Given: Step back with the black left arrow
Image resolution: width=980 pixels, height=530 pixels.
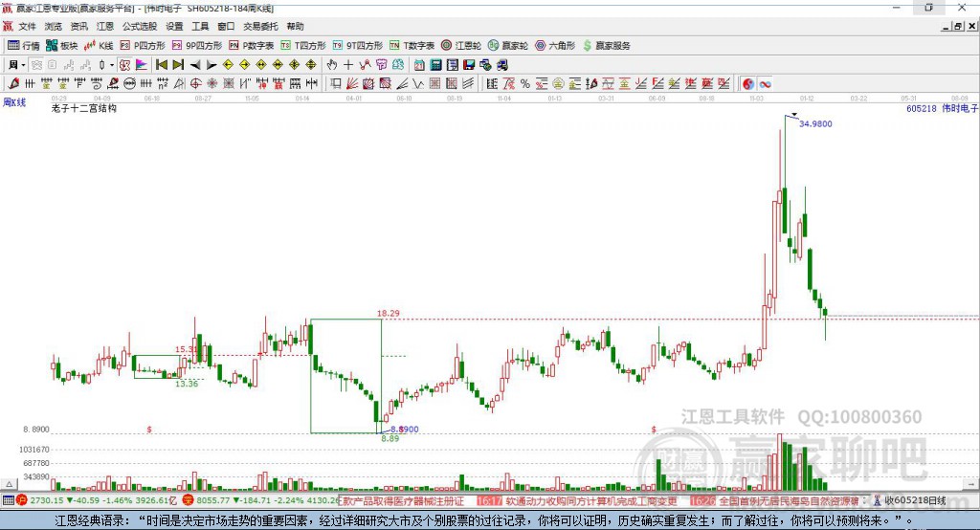Looking at the screenshot, I should pos(195,65).
